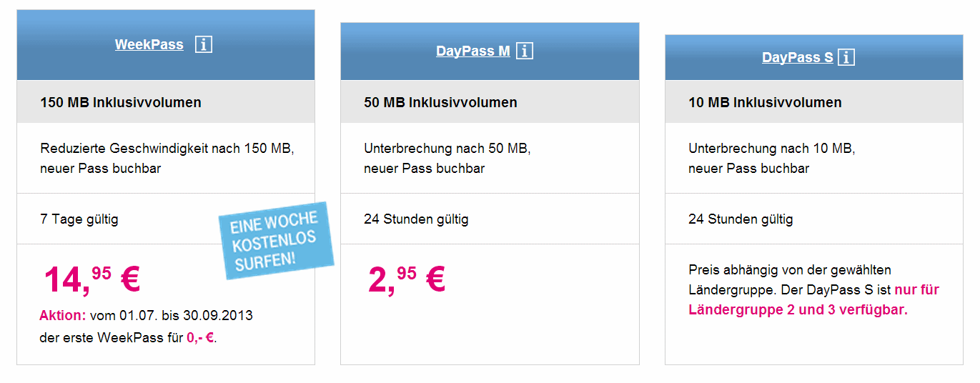Screen dimensions: 980x383
Task: Open the info icon next to WeekPass
Action: 204,44
